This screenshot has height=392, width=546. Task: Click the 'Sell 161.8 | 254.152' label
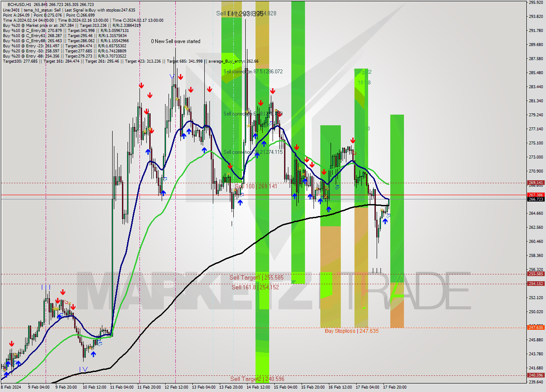pos(255,287)
